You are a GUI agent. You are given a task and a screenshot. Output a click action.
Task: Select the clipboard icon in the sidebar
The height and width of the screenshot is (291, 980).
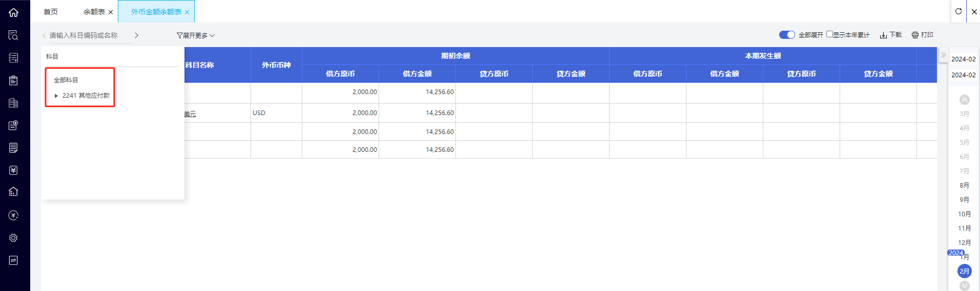[14, 80]
